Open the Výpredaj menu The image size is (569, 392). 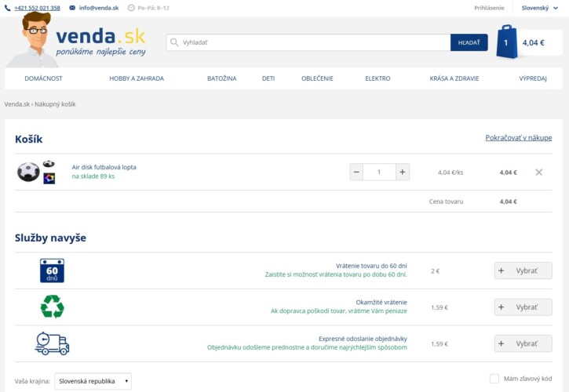click(533, 78)
